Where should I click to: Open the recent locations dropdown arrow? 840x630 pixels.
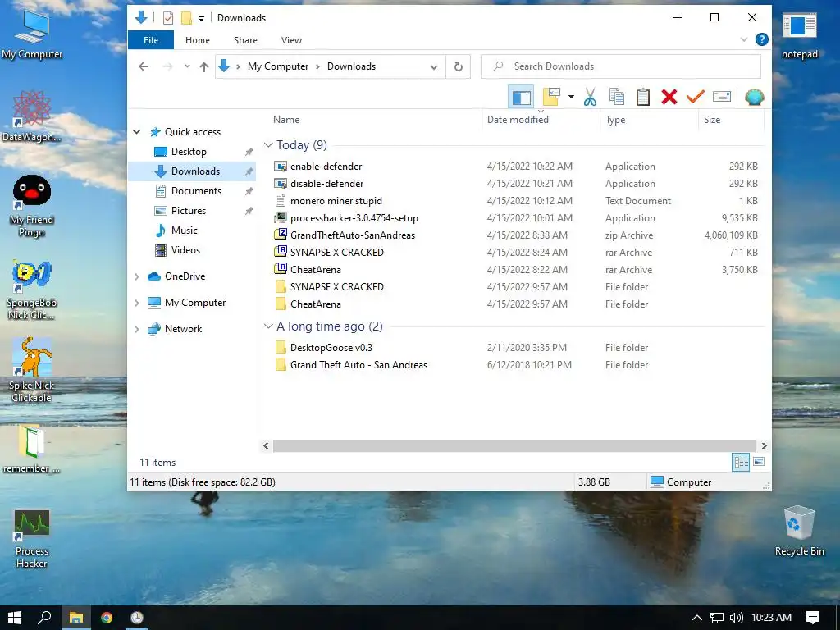(x=187, y=66)
